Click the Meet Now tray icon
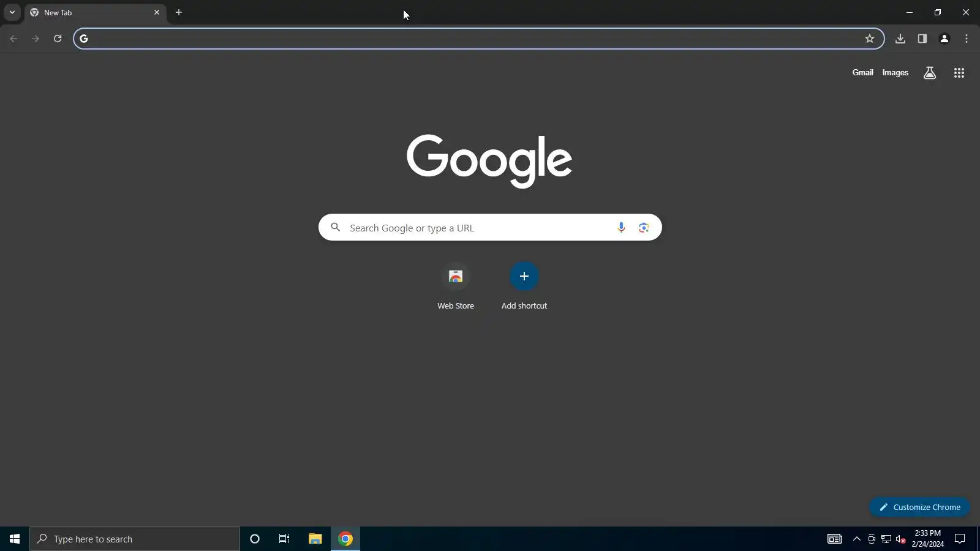 [x=872, y=539]
